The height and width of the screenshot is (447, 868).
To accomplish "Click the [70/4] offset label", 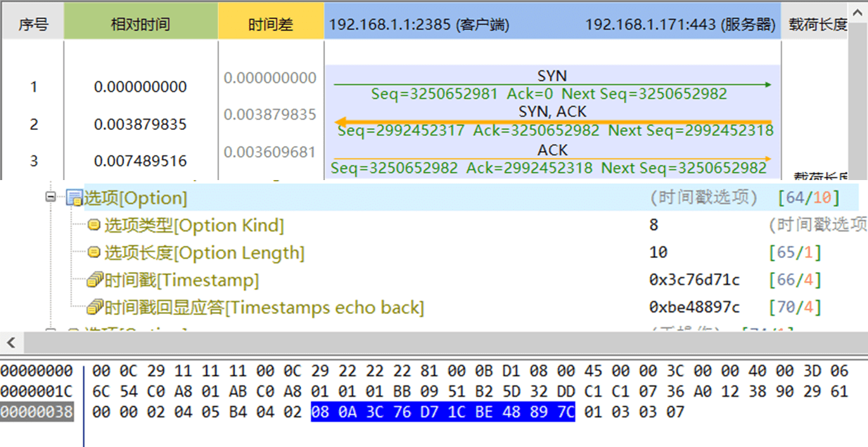I will pyautogui.click(x=795, y=308).
